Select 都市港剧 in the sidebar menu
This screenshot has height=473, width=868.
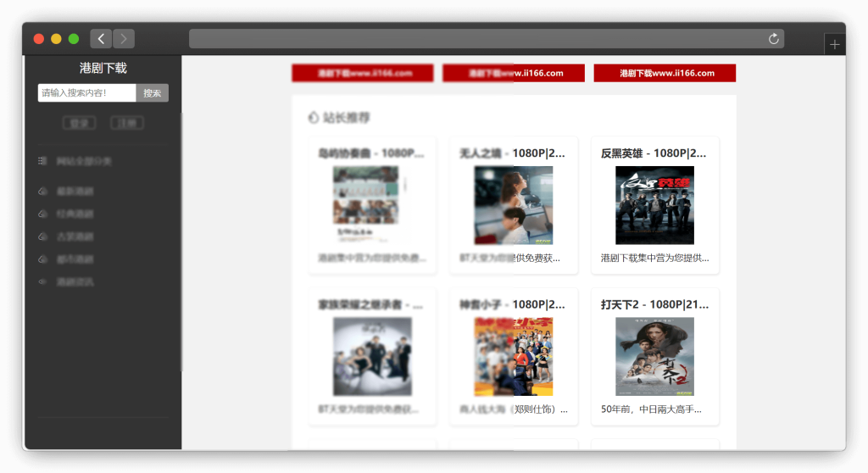click(75, 259)
